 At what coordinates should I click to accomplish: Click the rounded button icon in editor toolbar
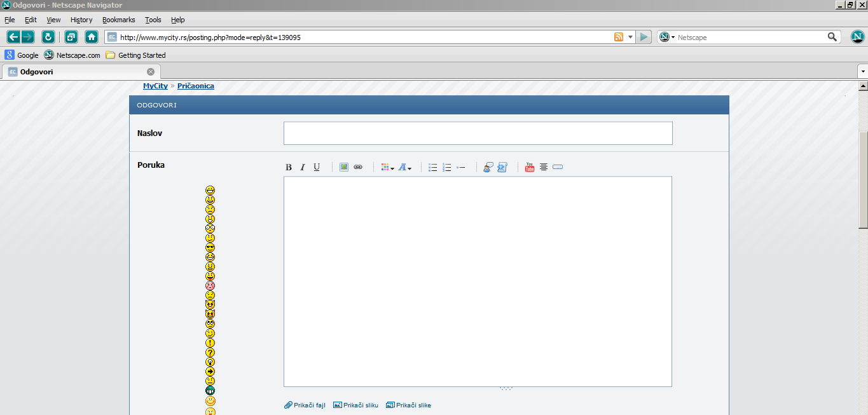pos(558,167)
